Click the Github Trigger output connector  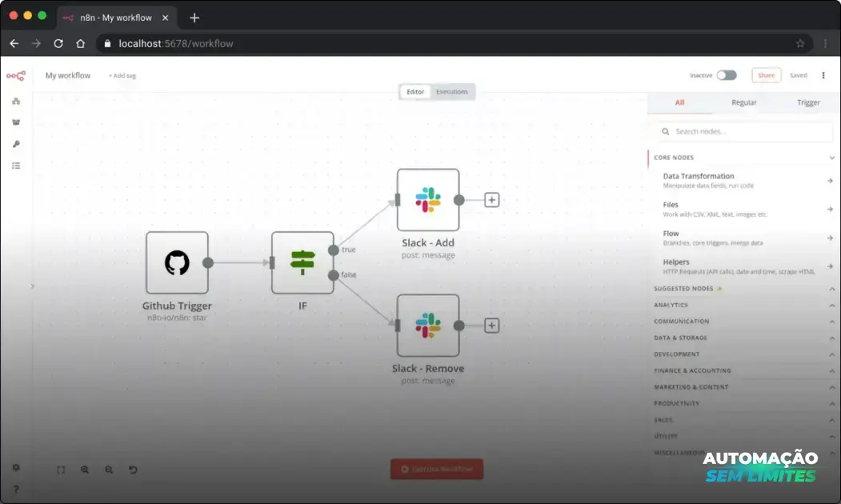coord(208,262)
